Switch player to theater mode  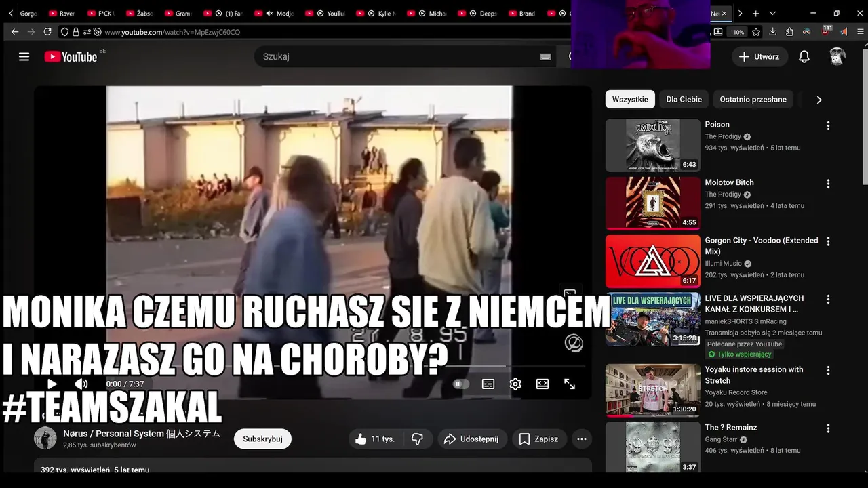542,384
